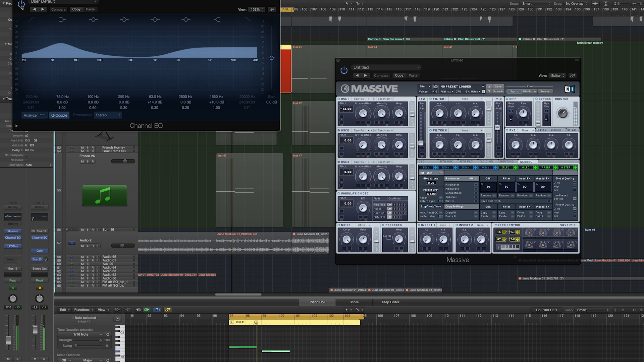Click Vel macro source handle
Viewport: 644px width, 362px height.
(518, 232)
